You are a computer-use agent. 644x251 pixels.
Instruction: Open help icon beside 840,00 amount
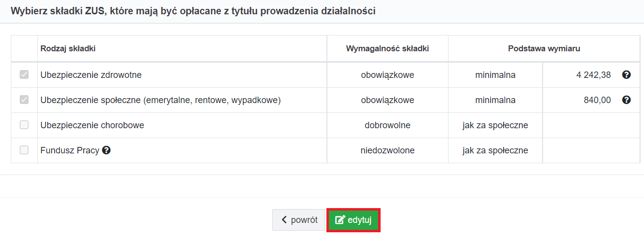626,100
